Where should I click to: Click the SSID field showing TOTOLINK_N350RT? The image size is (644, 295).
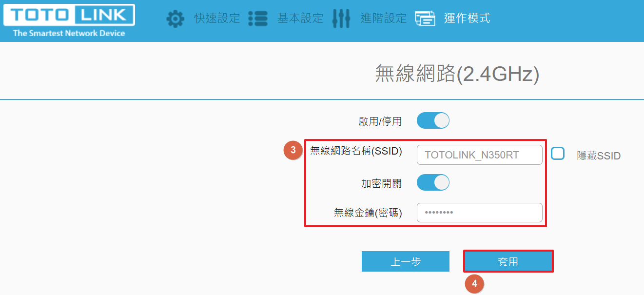[x=480, y=155]
